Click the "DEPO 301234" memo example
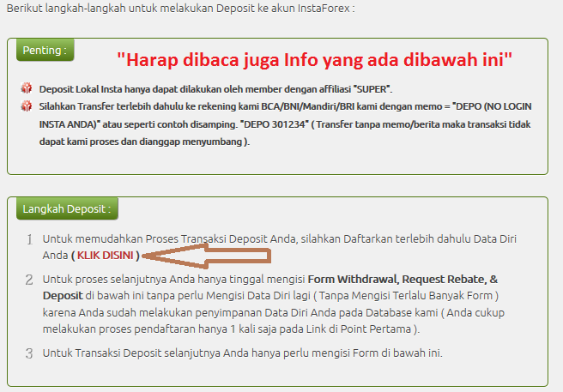Screen dimensions: 563x392 (275, 124)
